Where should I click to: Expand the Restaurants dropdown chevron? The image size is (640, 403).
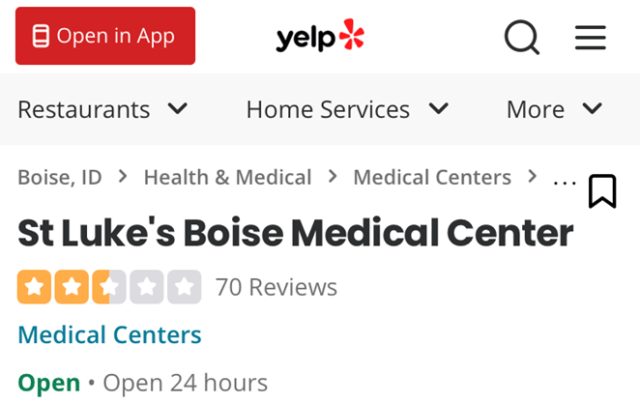point(178,108)
